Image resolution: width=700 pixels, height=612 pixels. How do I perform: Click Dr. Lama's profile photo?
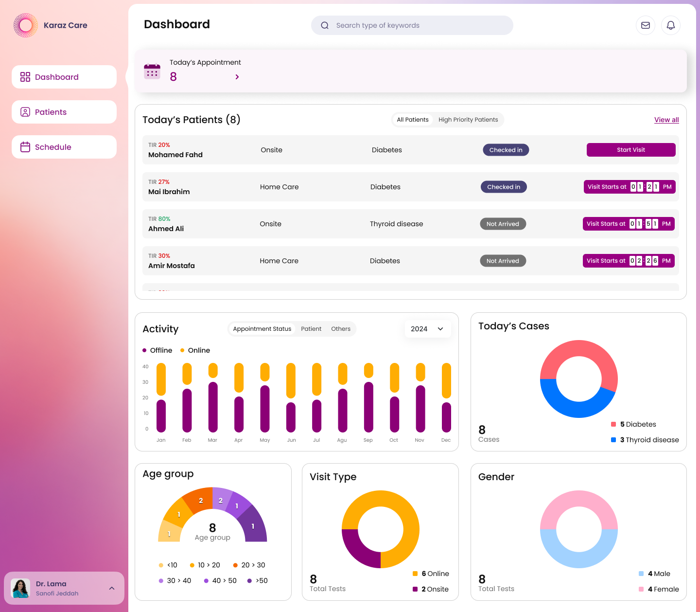pyautogui.click(x=21, y=588)
